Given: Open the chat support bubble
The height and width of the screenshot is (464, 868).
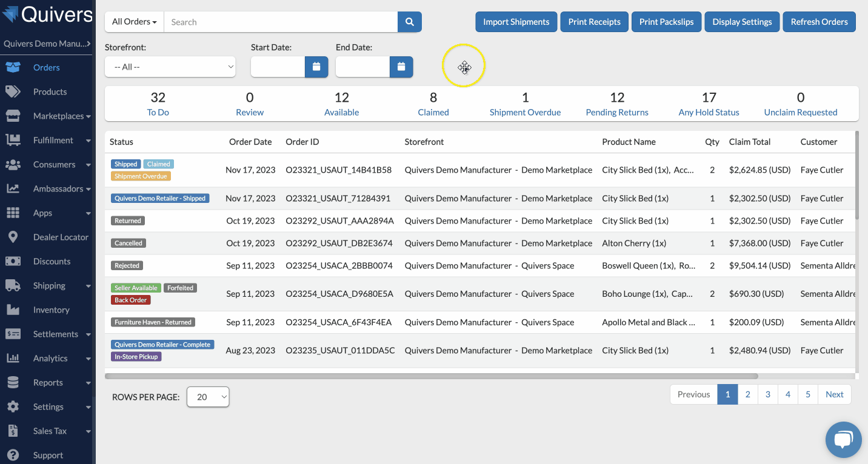Looking at the screenshot, I should click(843, 440).
